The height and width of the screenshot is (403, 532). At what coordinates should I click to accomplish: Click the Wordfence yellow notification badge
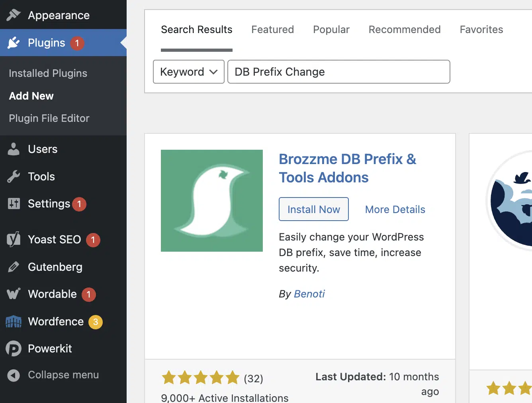coord(96,322)
